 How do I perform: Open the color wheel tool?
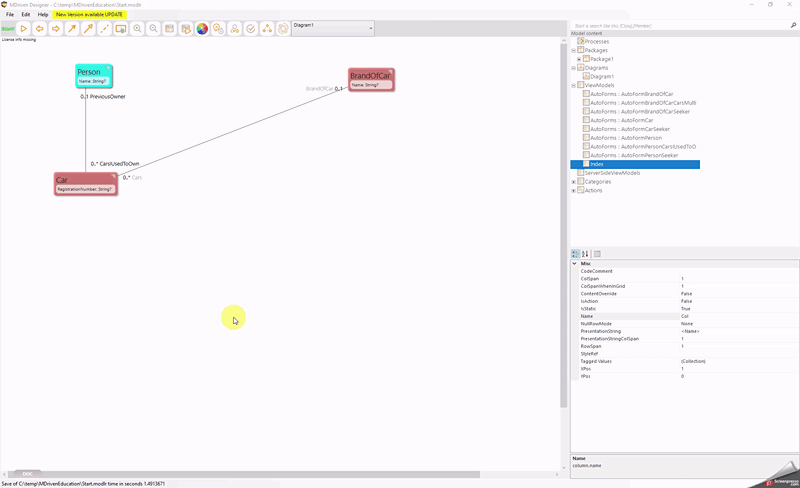202,29
